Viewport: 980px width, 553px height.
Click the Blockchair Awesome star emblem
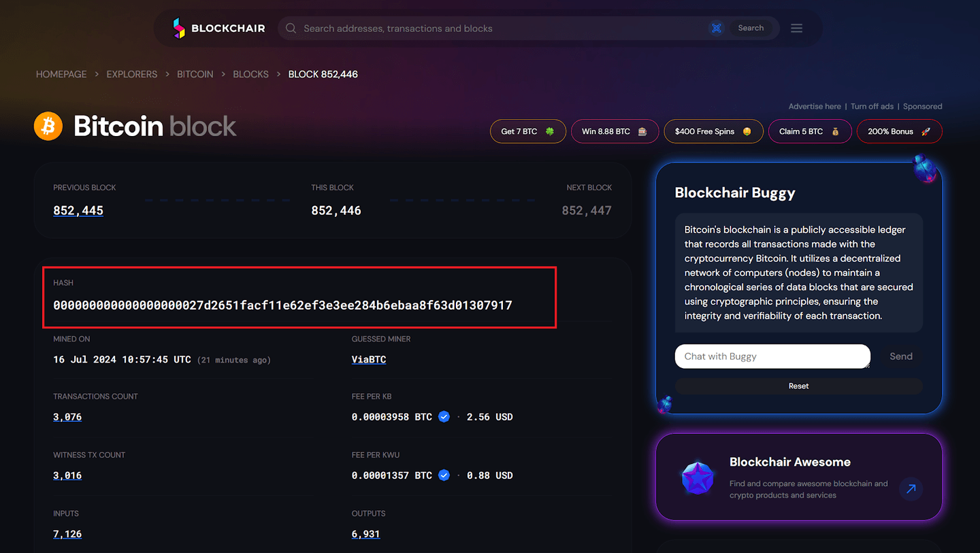click(x=698, y=477)
